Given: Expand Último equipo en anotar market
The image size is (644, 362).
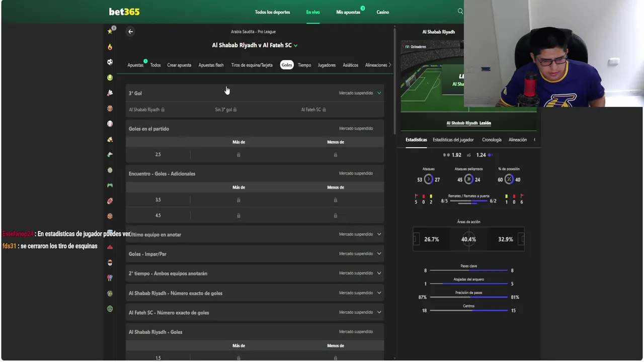Looking at the screenshot, I should (379, 234).
